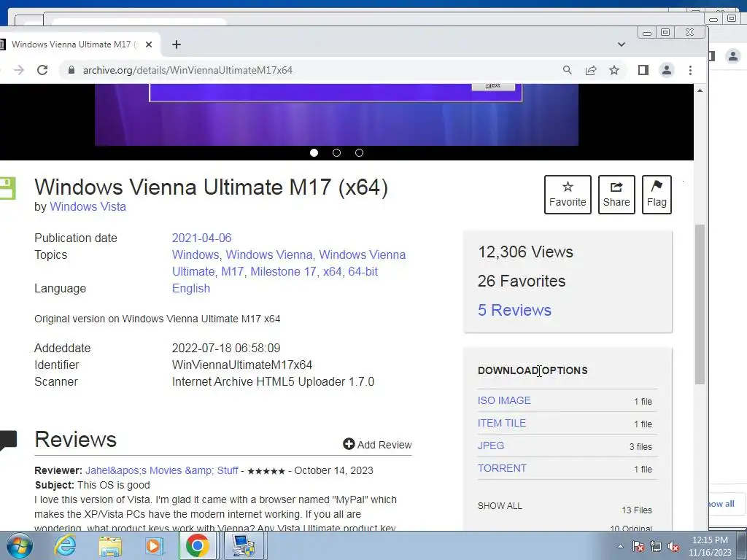Jump to 5 Reviews
747x560 pixels.
tap(514, 310)
